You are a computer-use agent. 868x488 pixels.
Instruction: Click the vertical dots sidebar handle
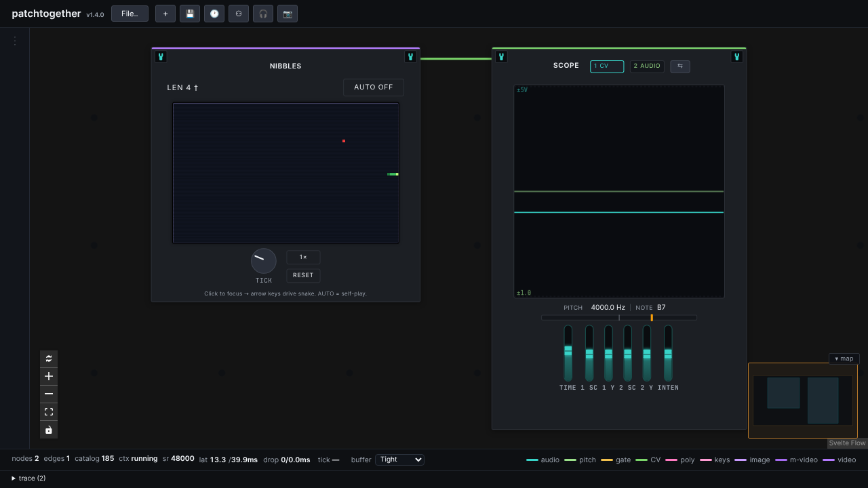point(15,41)
